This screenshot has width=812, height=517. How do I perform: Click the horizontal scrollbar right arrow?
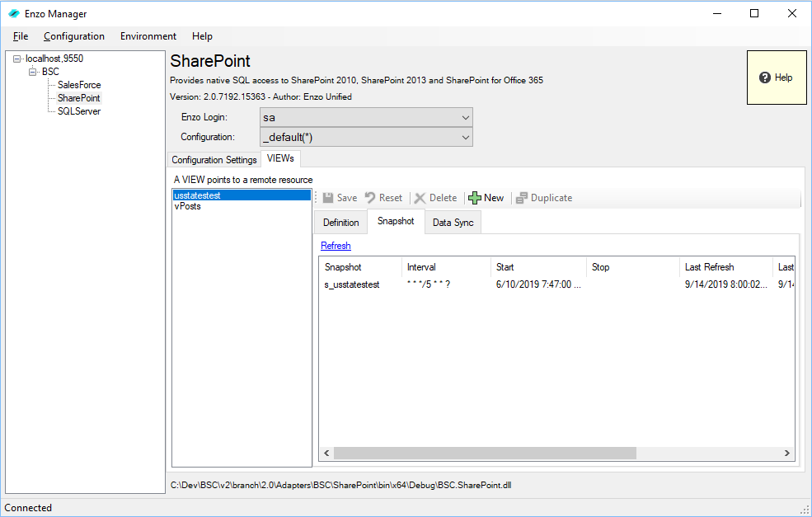pos(787,454)
